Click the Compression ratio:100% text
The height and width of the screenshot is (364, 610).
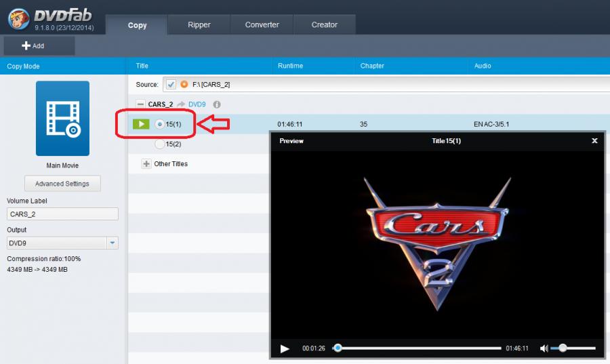pyautogui.click(x=44, y=259)
